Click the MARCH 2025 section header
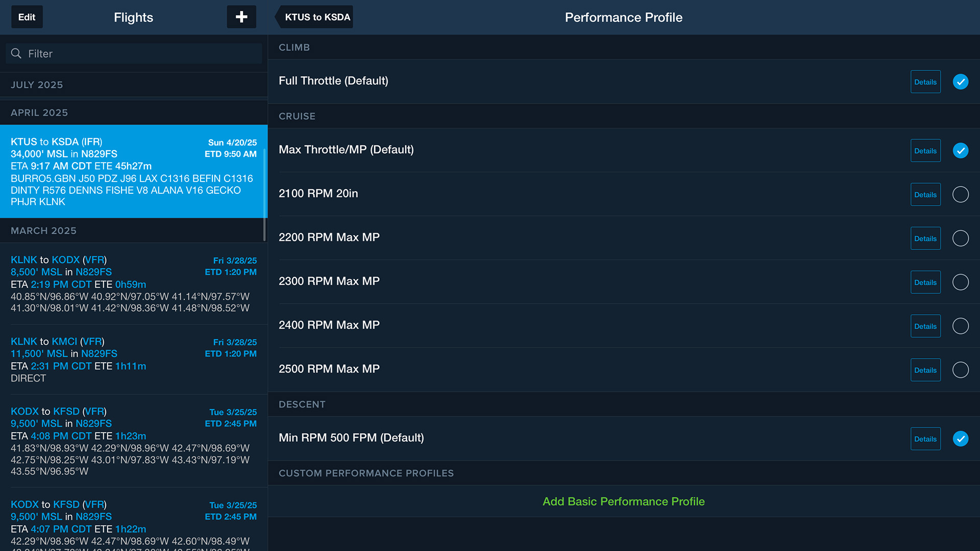This screenshot has width=980, height=551. (134, 231)
